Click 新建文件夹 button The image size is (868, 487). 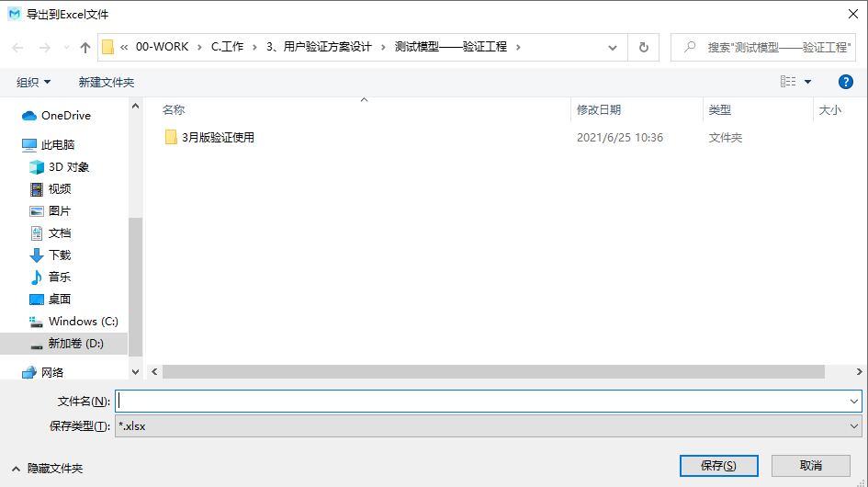(107, 82)
